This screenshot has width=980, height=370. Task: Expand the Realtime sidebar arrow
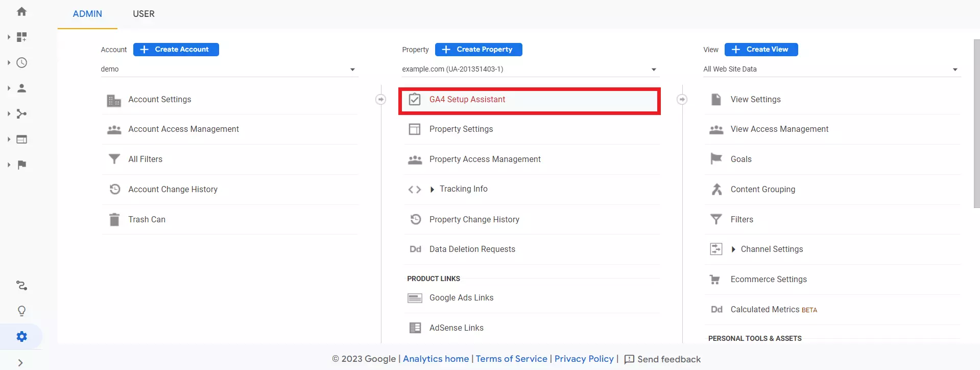(x=9, y=62)
